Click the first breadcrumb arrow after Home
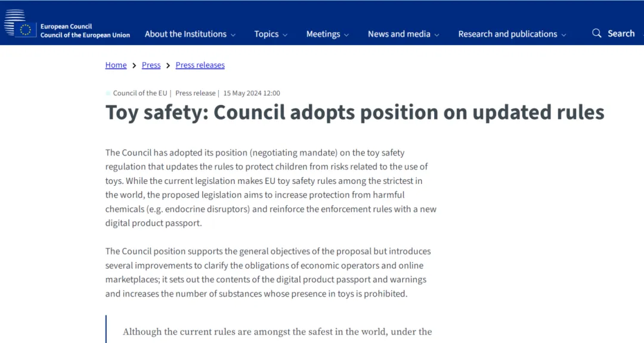The height and width of the screenshot is (343, 644). point(134,66)
